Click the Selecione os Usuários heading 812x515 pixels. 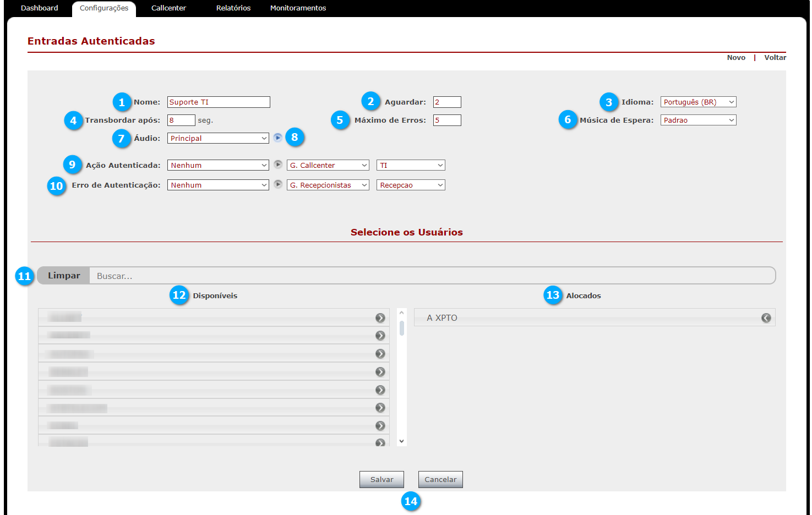point(407,232)
